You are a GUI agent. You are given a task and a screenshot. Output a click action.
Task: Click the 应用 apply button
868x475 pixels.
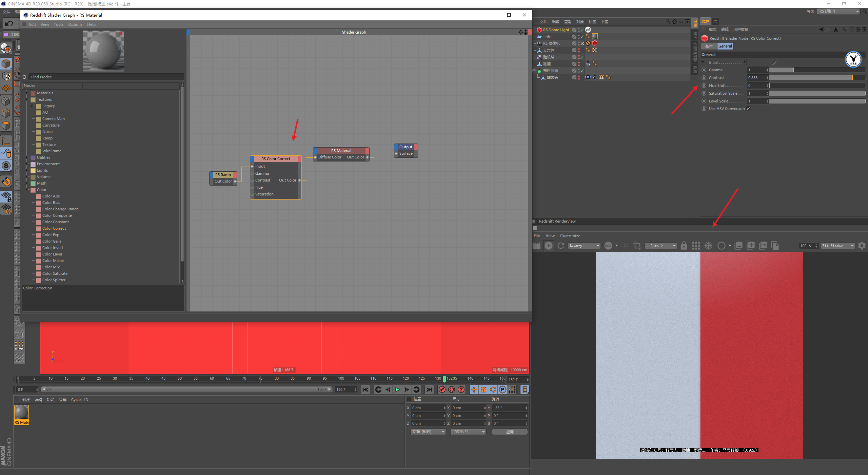[509, 432]
